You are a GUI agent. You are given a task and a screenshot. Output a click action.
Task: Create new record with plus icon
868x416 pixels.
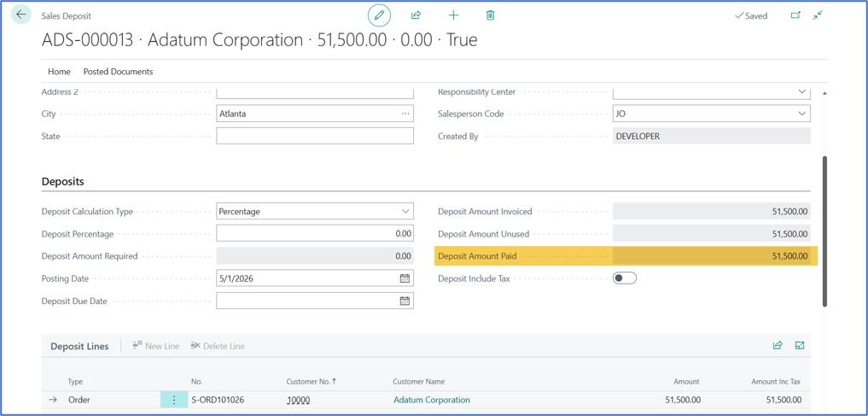click(x=453, y=15)
